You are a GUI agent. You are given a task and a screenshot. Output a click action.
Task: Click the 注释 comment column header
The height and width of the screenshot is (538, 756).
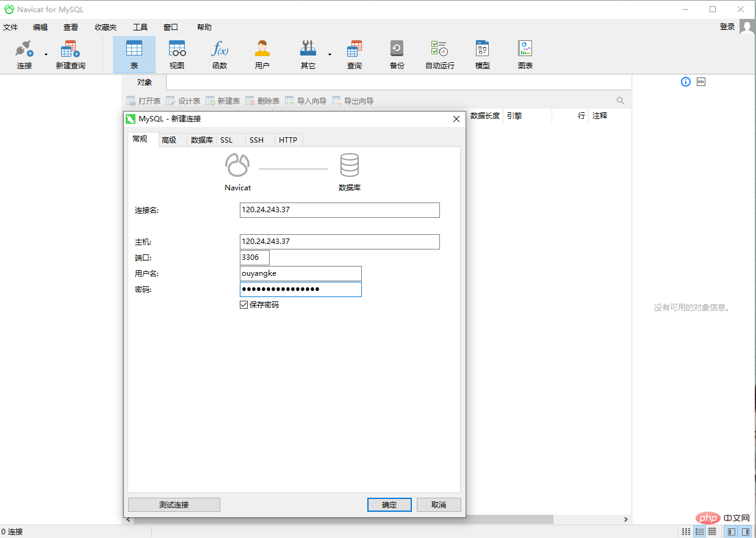600,115
